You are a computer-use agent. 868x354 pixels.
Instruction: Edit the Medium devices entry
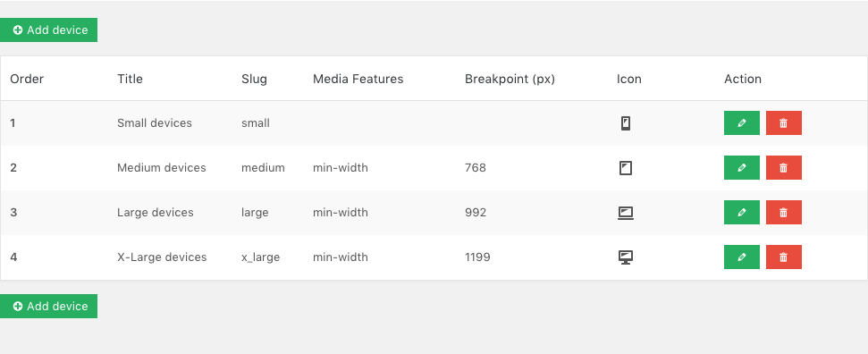(x=742, y=168)
